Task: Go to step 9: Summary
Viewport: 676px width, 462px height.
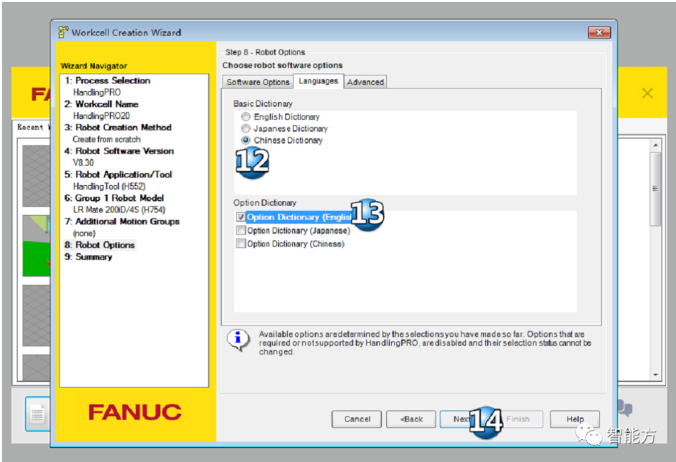Action: coord(88,257)
